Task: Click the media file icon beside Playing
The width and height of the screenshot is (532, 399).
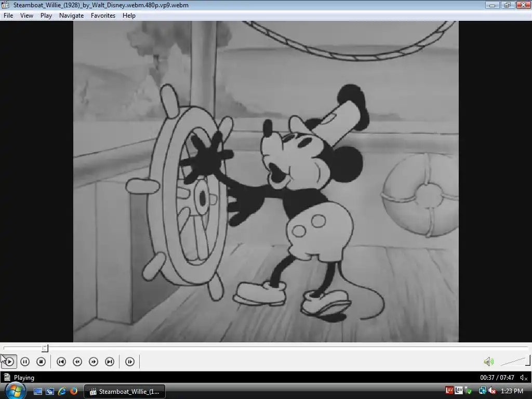Action: click(7, 377)
